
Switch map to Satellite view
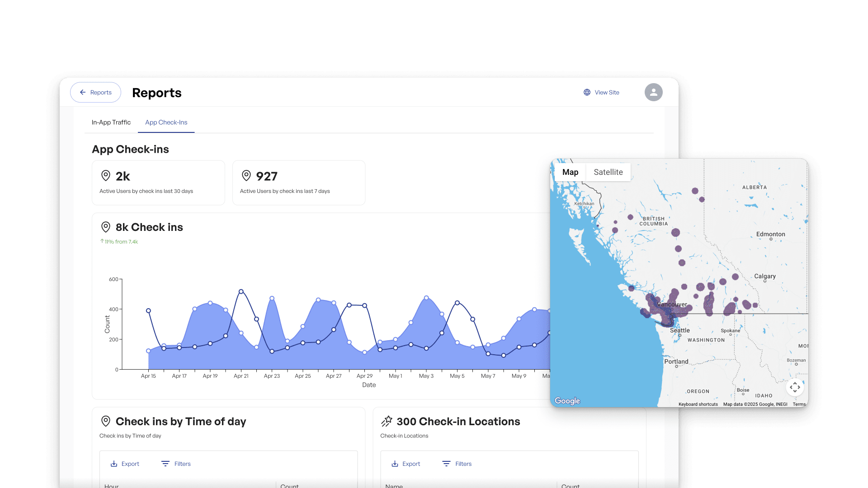point(608,172)
